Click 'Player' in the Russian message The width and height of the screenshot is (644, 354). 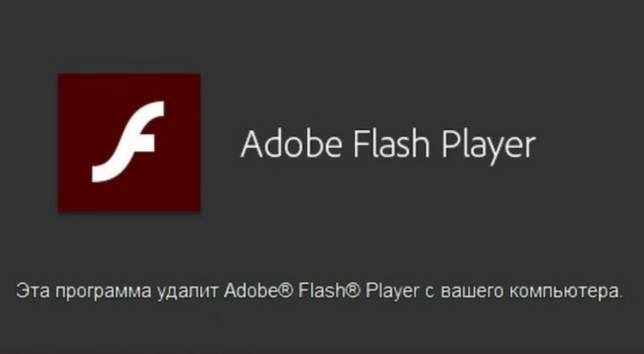click(x=392, y=293)
